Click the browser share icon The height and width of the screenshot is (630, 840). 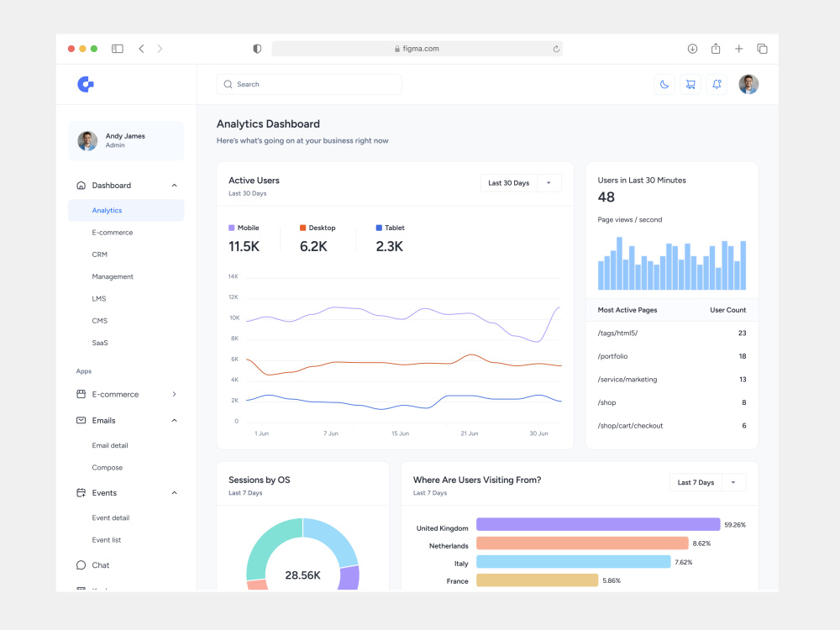(x=716, y=49)
